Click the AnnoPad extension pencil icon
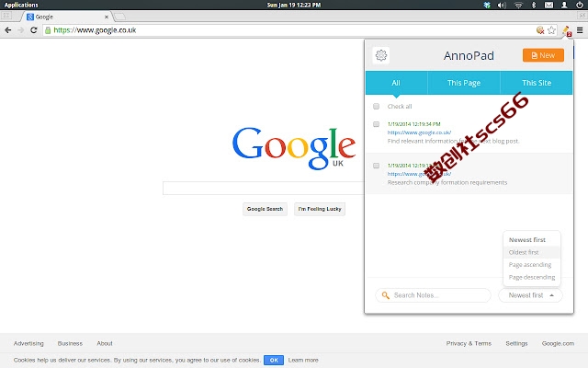This screenshot has height=368, width=588. [566, 30]
